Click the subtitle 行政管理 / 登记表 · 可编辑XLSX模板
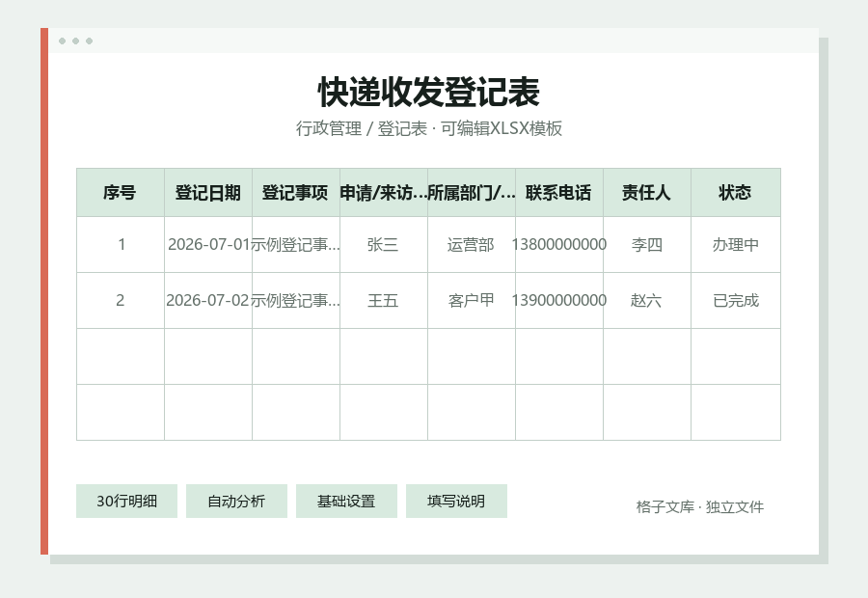The height and width of the screenshot is (598, 868). (x=429, y=128)
